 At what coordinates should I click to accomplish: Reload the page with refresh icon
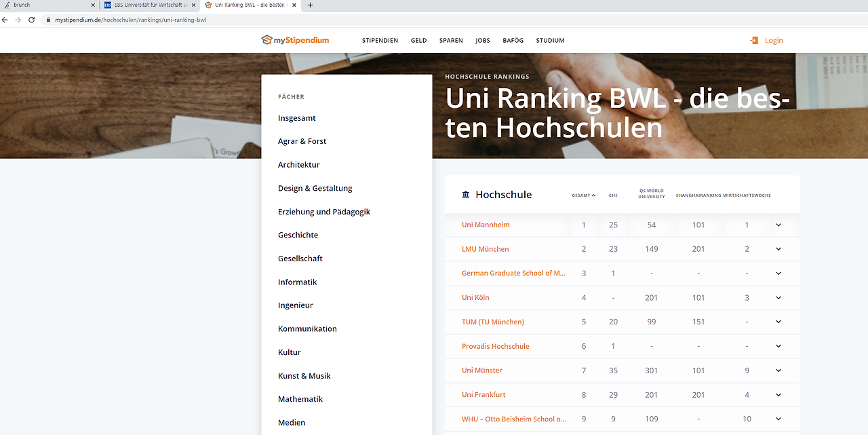pyautogui.click(x=31, y=20)
